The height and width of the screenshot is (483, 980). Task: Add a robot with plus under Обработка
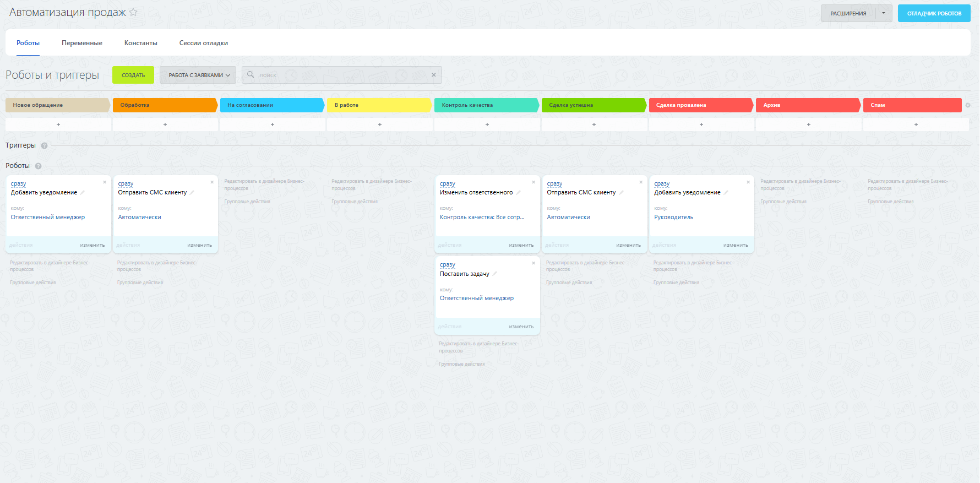tap(165, 124)
